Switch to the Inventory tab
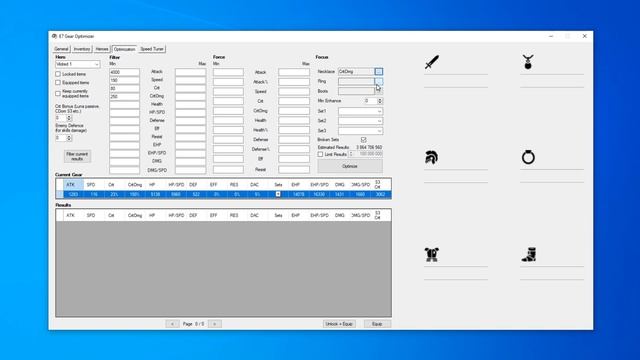Image resolution: width=640 pixels, height=360 pixels. coord(82,49)
